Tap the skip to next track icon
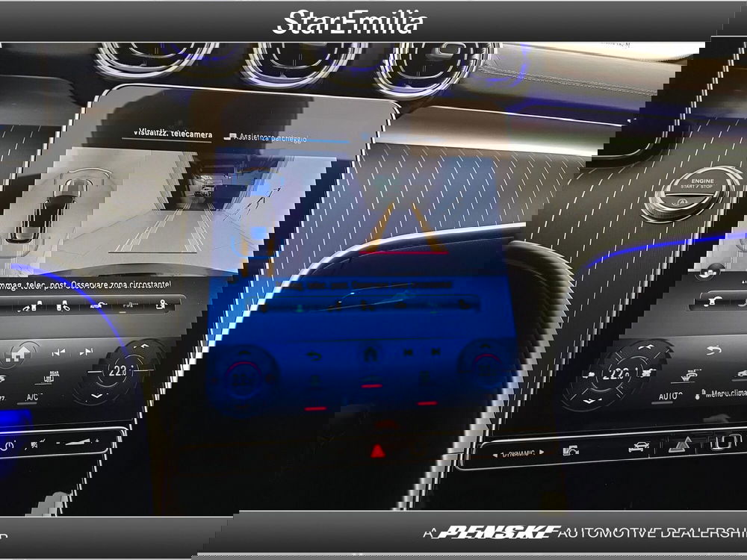 pos(87,351)
